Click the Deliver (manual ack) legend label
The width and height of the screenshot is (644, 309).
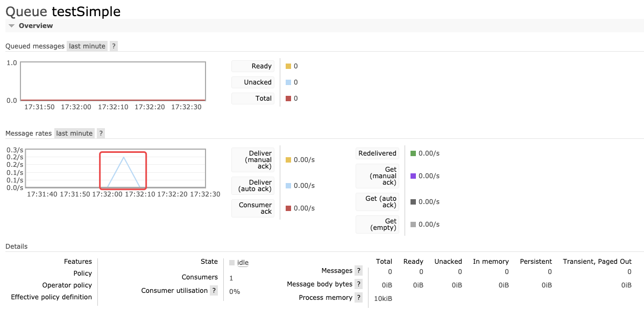pos(253,159)
